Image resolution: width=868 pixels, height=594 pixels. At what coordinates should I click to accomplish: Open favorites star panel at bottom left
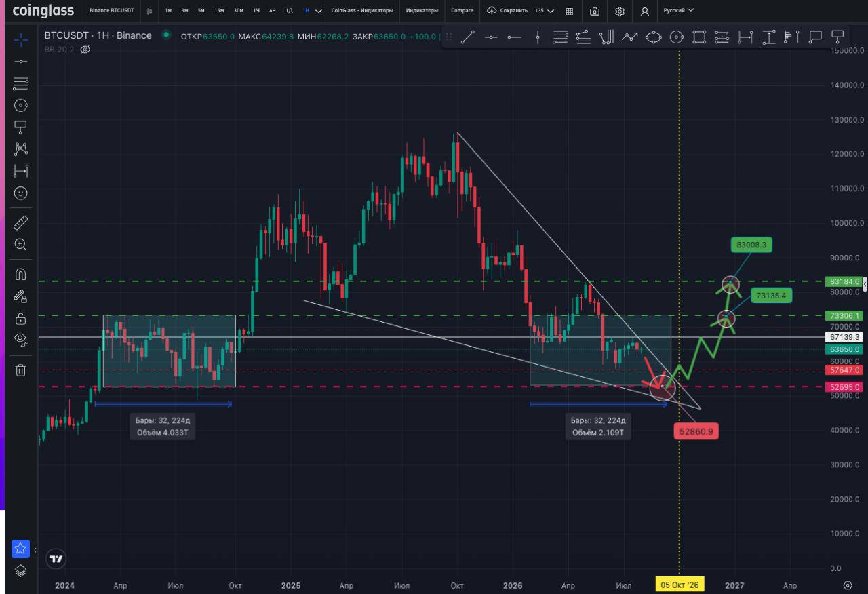tap(20, 549)
